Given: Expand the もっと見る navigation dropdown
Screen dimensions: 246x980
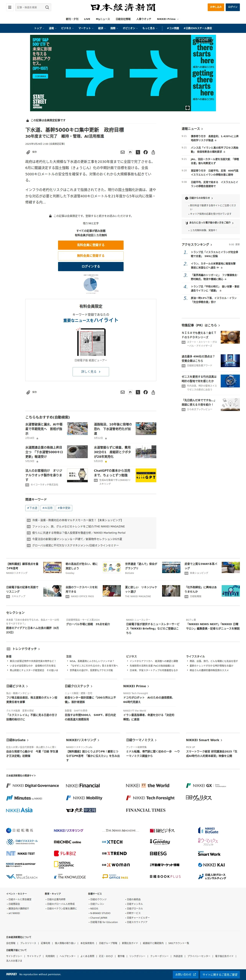Looking at the screenshot, I should [x=150, y=28].
